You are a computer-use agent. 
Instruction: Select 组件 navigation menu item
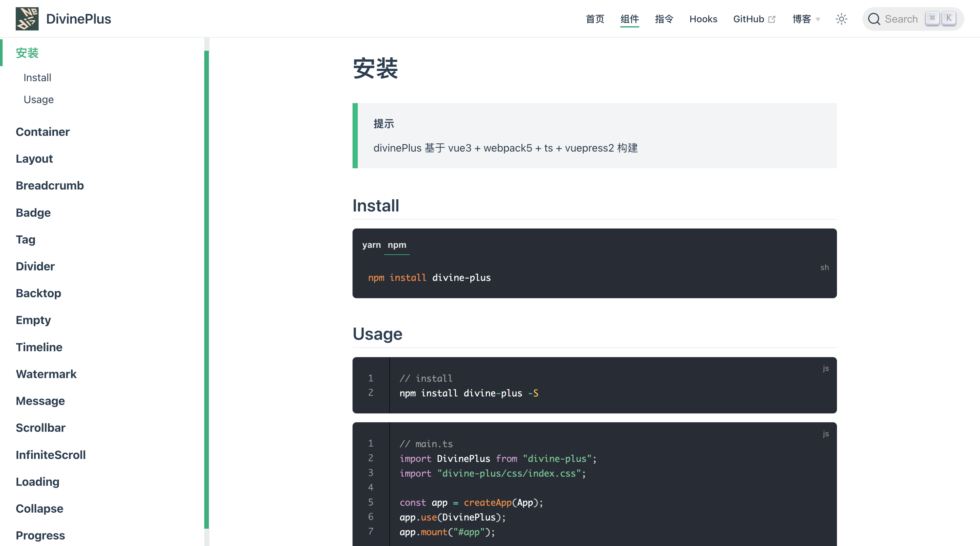[x=629, y=18]
